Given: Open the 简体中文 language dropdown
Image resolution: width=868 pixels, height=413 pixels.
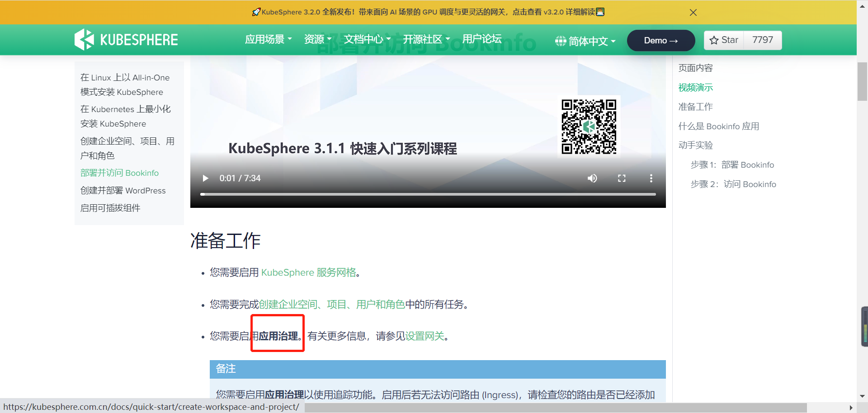Looking at the screenshot, I should [x=585, y=41].
